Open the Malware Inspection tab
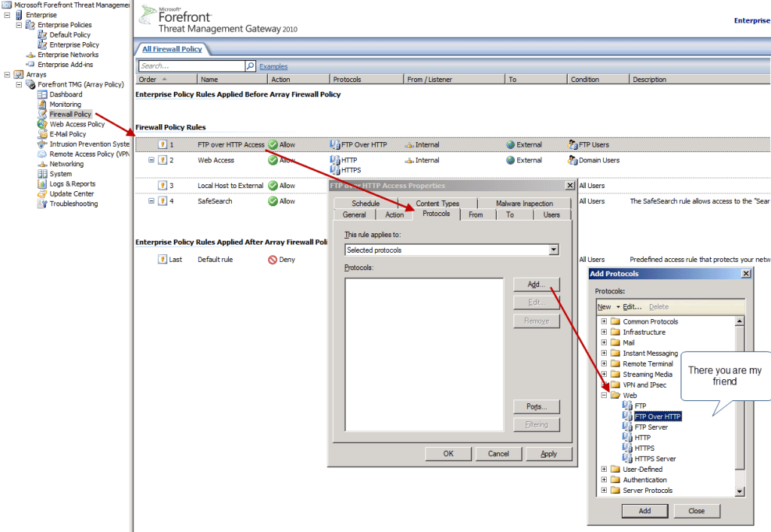771x532 pixels. (x=524, y=203)
